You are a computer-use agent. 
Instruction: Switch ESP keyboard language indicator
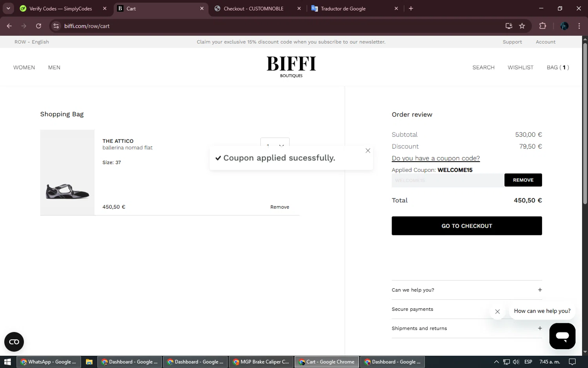[x=528, y=362]
